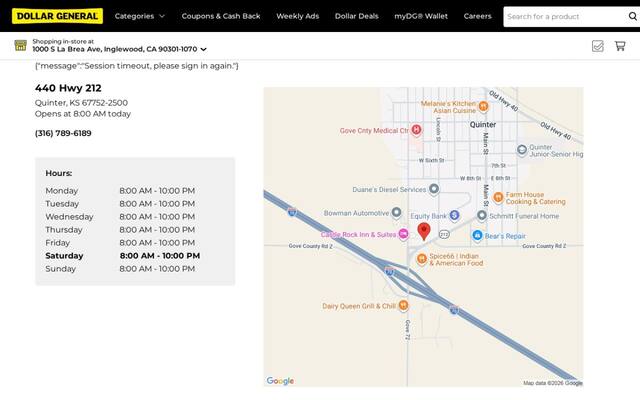The width and height of the screenshot is (640, 400).
Task: Select Farm House Cooking & Catering marker
Action: coord(498,198)
